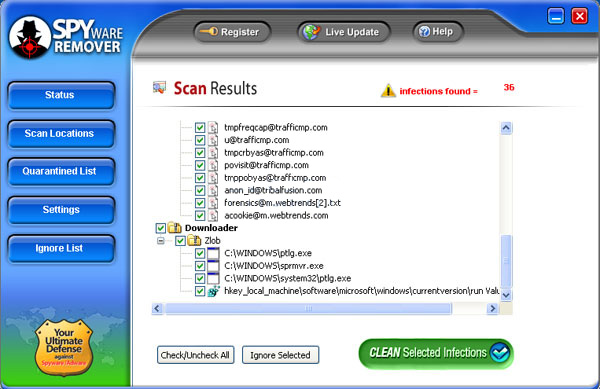Click the Scan Results header icon
Image resolution: width=600 pixels, height=389 pixels.
click(160, 87)
